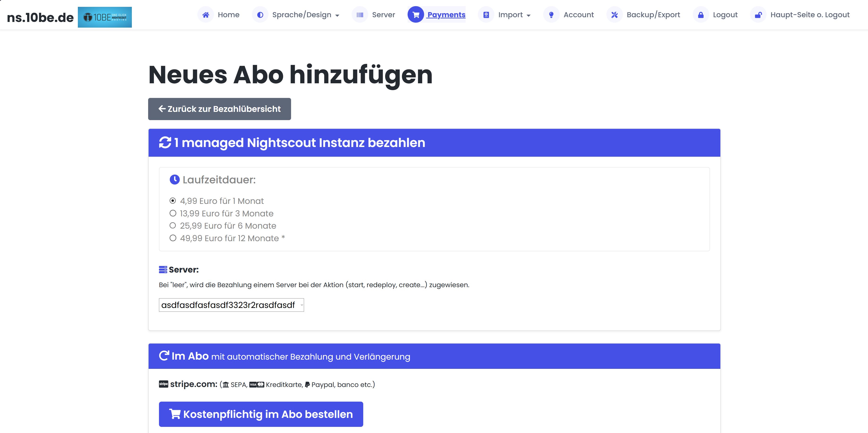Click the Logout padlock icon

[701, 14]
